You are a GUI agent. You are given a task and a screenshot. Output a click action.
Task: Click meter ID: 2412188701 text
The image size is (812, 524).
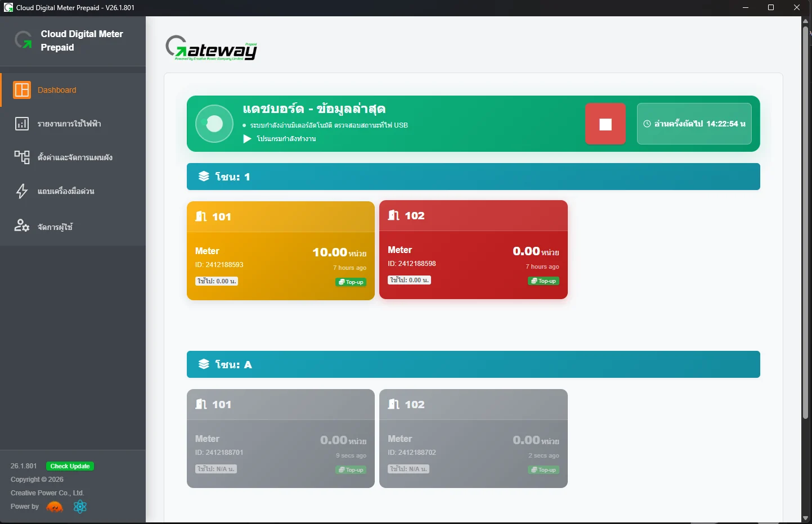click(x=219, y=453)
